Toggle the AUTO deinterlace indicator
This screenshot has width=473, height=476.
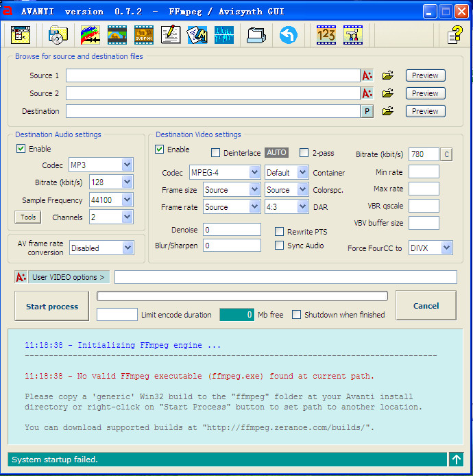[276, 152]
